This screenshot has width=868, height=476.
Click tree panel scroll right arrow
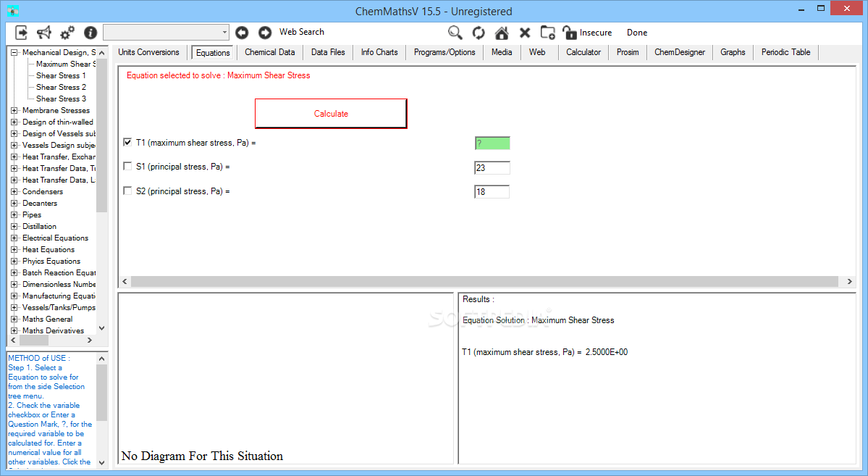(x=90, y=341)
